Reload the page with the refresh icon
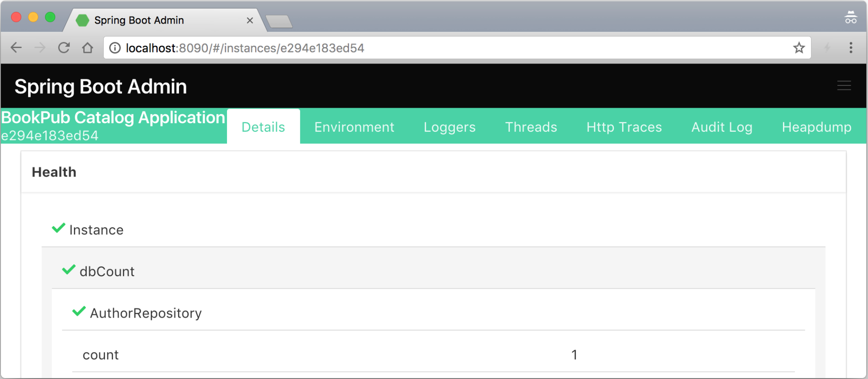This screenshot has width=868, height=379. coord(64,48)
